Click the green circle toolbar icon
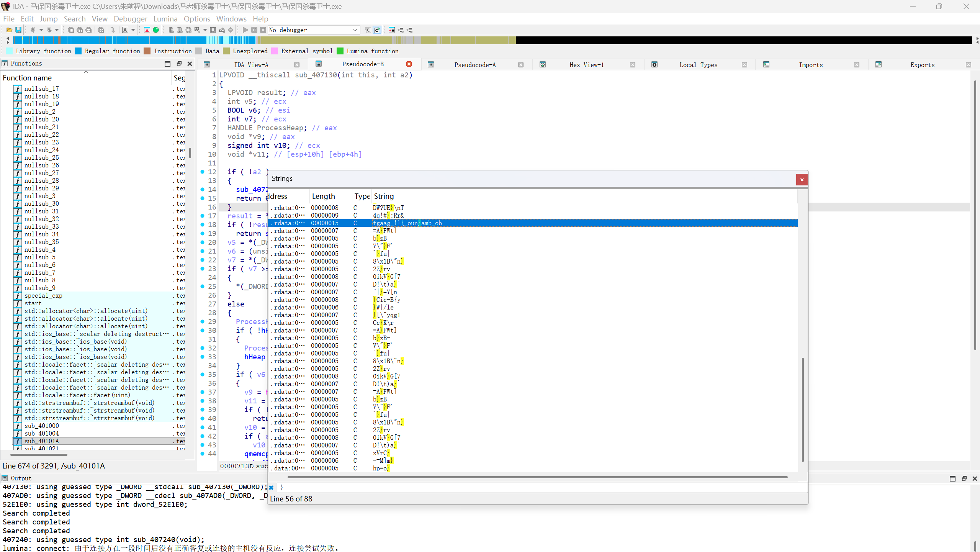The image size is (980, 552). pyautogui.click(x=156, y=30)
